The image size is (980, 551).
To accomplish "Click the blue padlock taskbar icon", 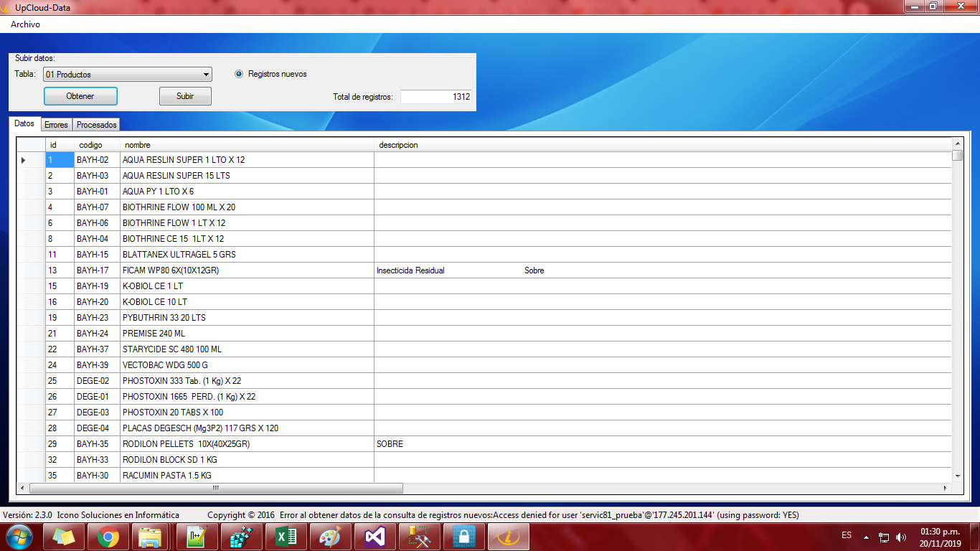I will [x=464, y=537].
